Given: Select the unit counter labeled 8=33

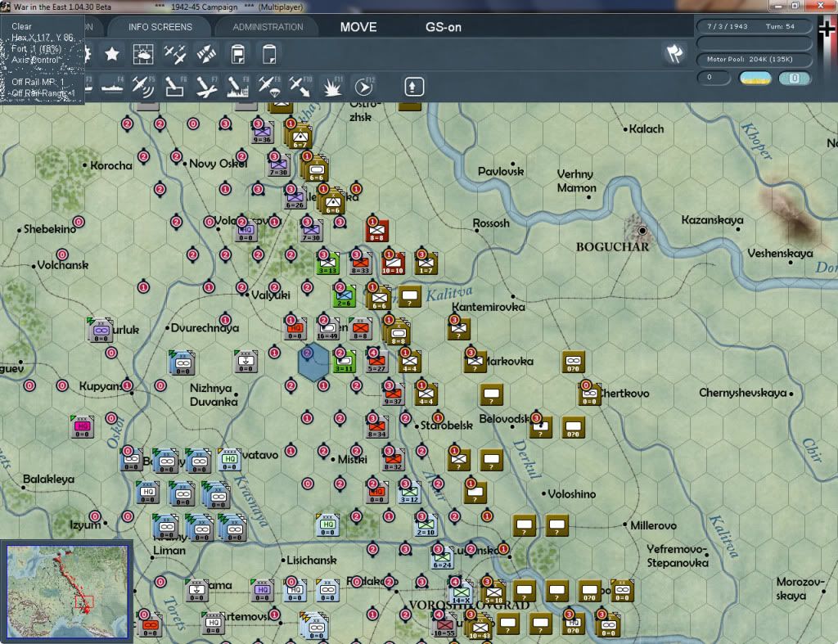Looking at the screenshot, I should (360, 263).
